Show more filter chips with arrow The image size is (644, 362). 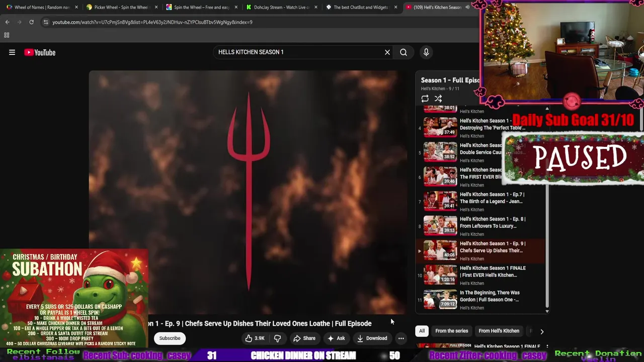[x=542, y=331]
